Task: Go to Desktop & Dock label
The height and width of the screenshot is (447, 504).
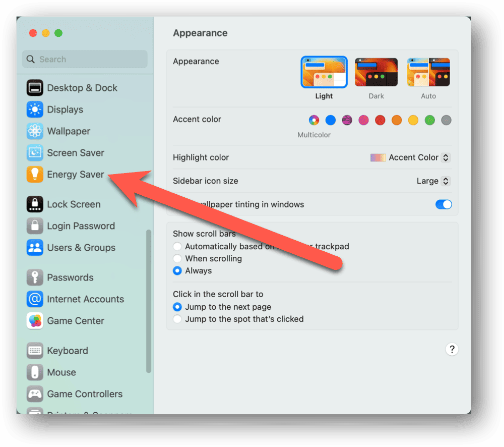Action: pos(82,88)
